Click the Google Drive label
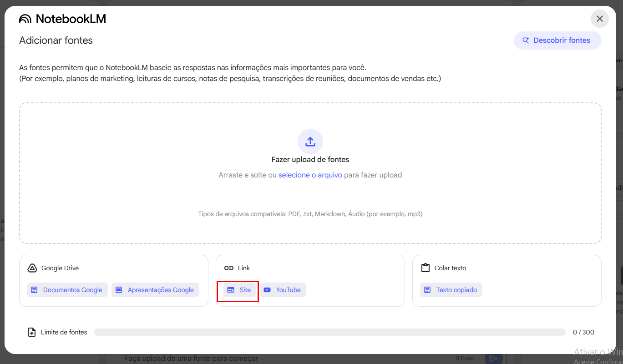623x364 pixels. 60,268
